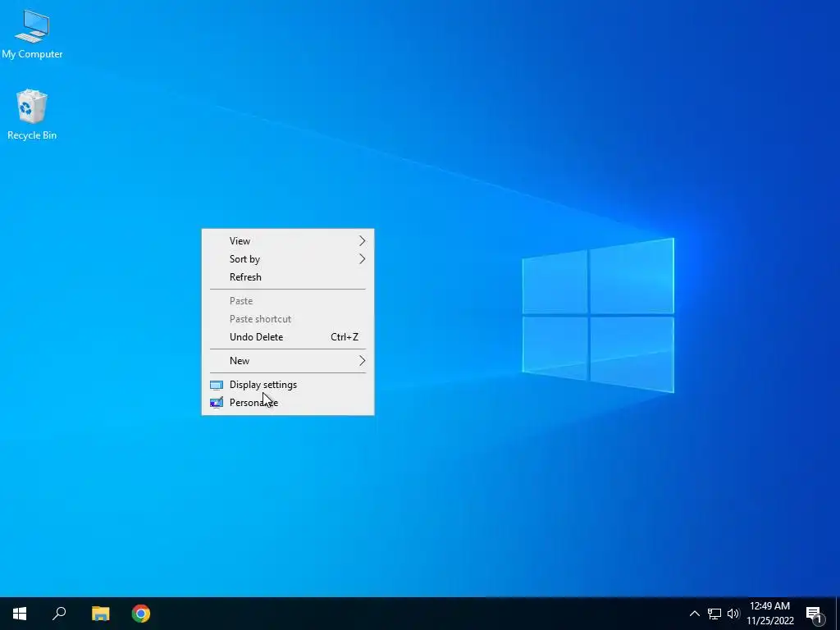The image size is (840, 630).
Task: Click the arrow beside Sort by
Action: (x=362, y=259)
